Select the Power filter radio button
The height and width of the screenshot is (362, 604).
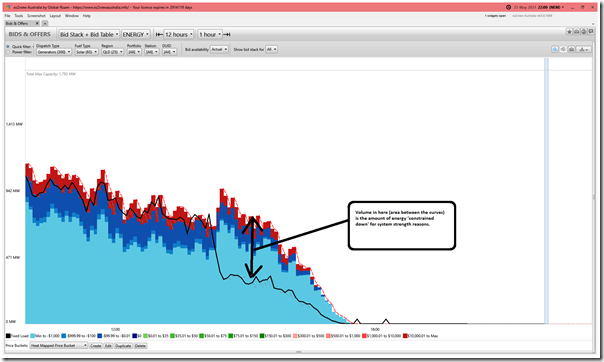coord(8,52)
